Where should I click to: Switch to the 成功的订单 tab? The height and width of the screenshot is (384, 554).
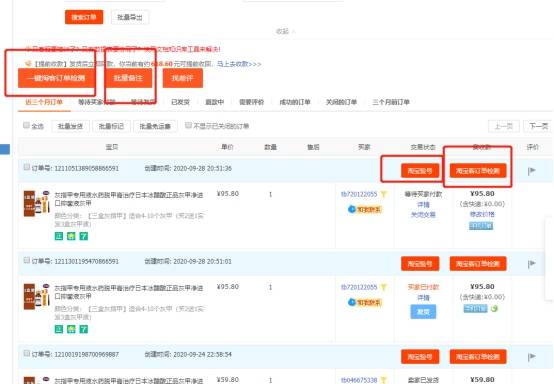tap(295, 102)
